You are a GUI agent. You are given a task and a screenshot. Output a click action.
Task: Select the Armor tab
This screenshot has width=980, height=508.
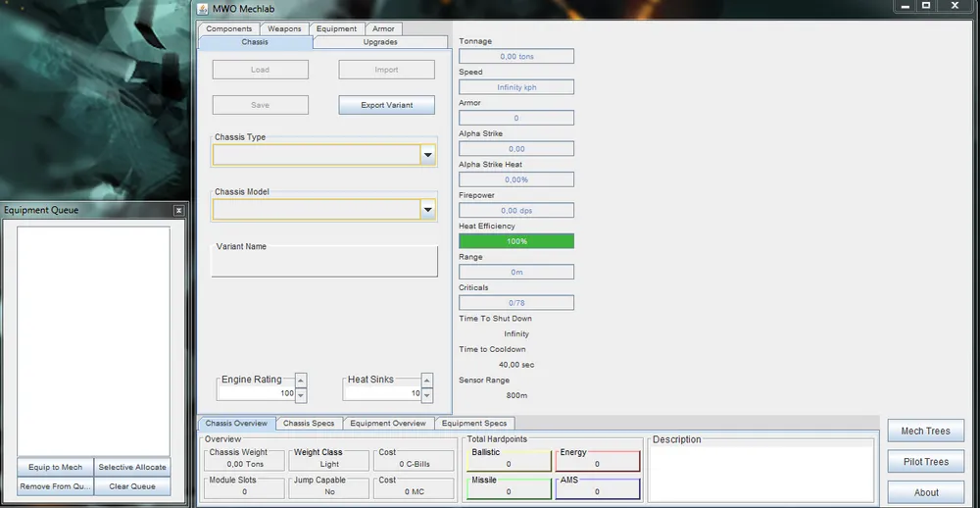click(383, 28)
